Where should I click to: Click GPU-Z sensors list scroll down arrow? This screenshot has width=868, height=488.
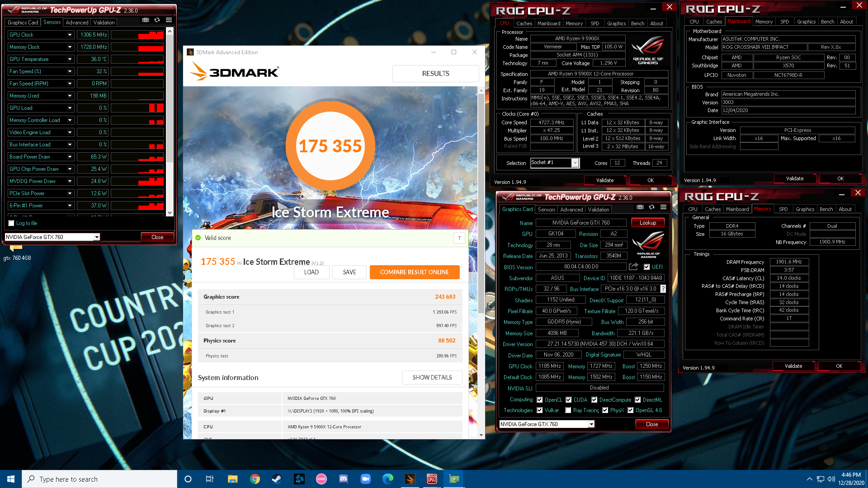coord(170,213)
